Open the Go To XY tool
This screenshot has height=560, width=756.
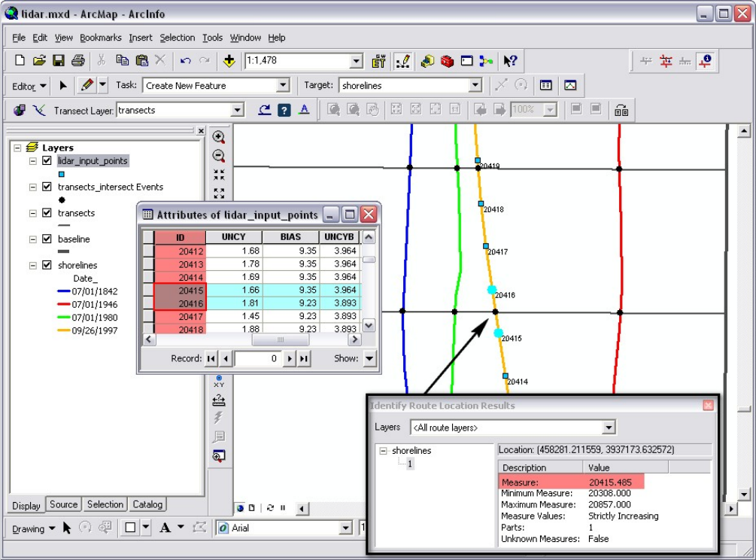[x=219, y=381]
